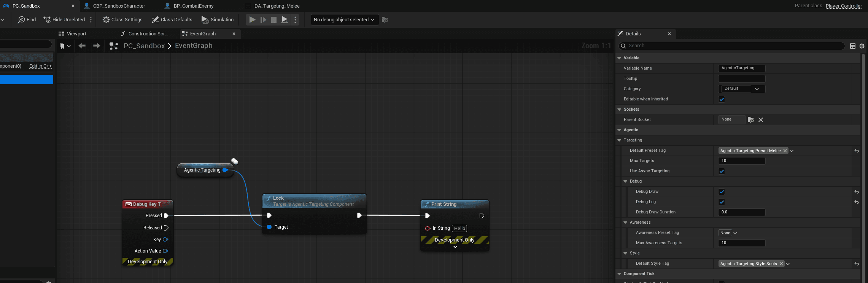Open Class Defaults

[x=172, y=20]
